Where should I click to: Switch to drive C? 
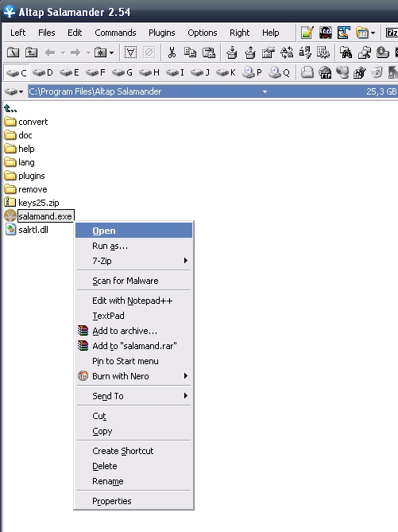pyautogui.click(x=16, y=72)
